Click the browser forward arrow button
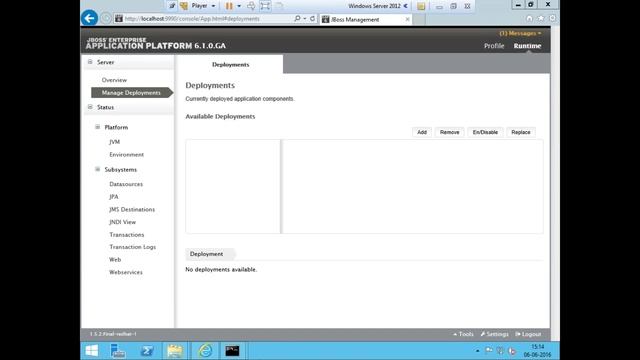 (106, 18)
